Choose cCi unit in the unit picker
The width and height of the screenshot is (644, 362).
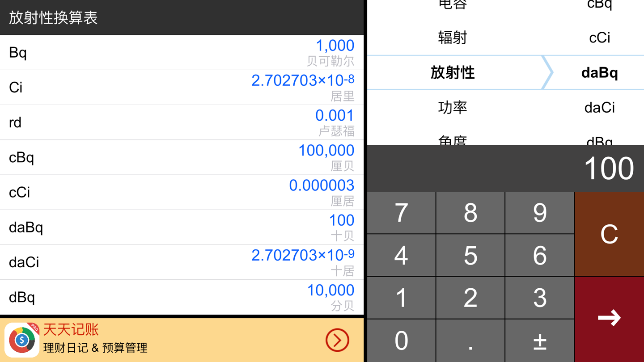(x=600, y=38)
